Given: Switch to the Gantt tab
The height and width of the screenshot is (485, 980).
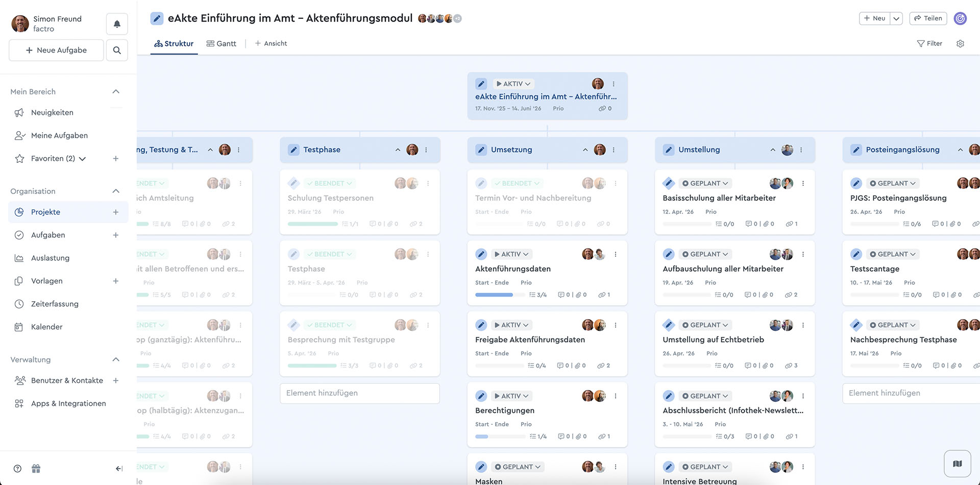Looking at the screenshot, I should pyautogui.click(x=222, y=44).
